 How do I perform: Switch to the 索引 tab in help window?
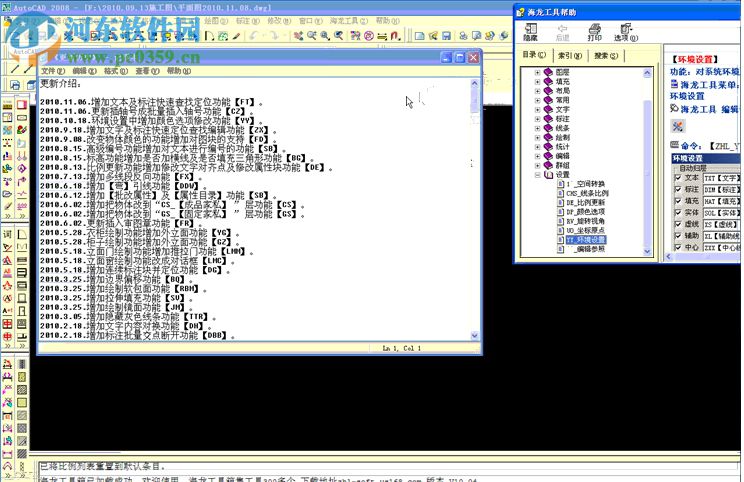(569, 56)
